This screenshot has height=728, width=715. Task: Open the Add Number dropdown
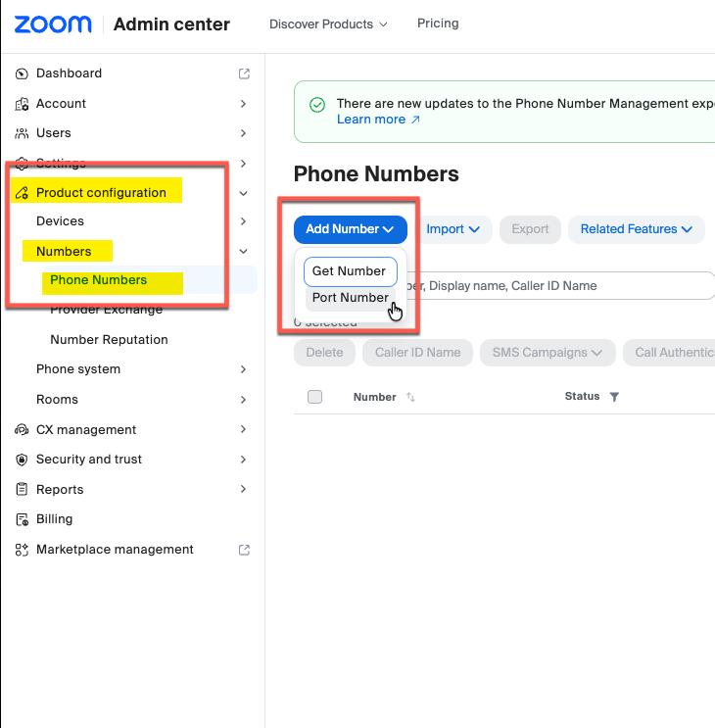coord(351,229)
